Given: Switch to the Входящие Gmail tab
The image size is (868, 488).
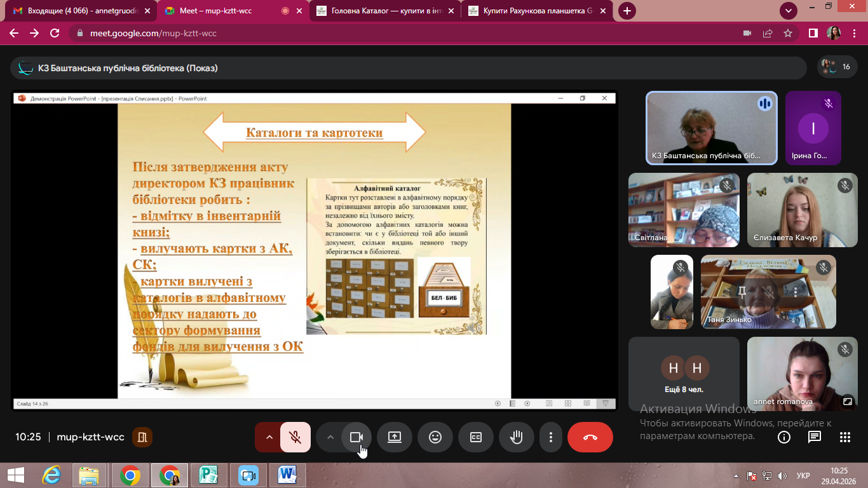Looking at the screenshot, I should 79,11.
